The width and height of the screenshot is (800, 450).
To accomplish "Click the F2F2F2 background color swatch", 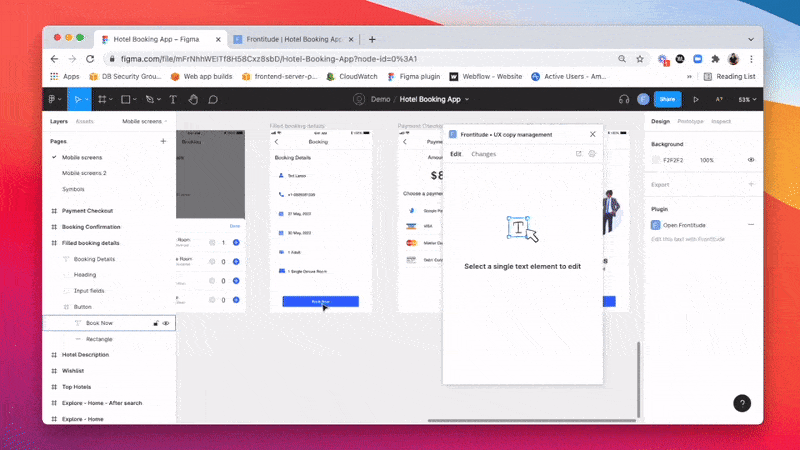I will (656, 160).
